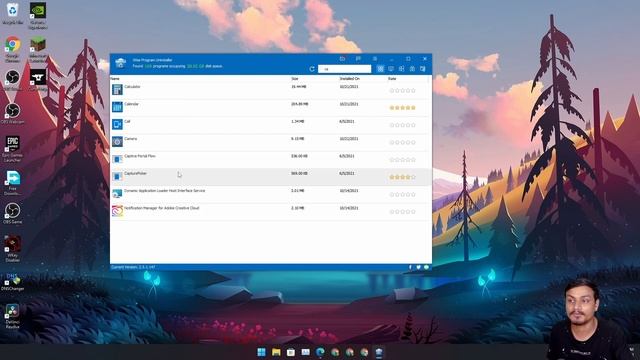Select the CapturePicker app icon
Image resolution: width=640 pixels, height=360 pixels.
click(x=117, y=176)
